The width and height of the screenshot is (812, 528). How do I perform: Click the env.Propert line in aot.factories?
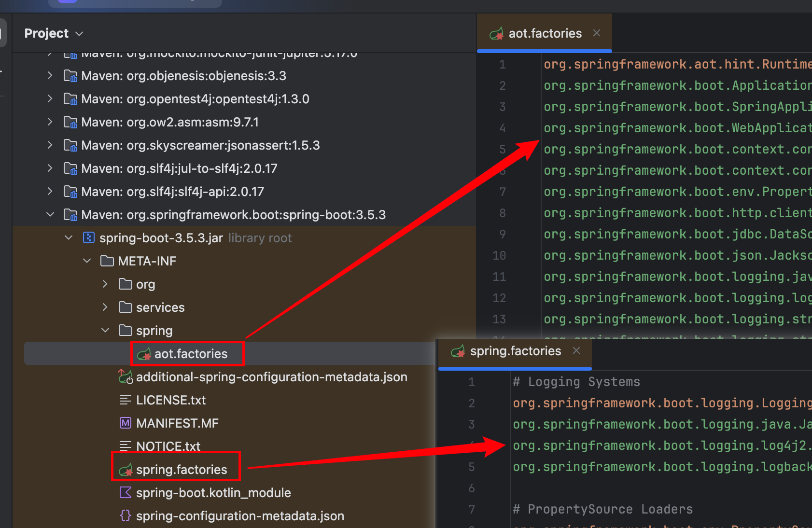677,192
